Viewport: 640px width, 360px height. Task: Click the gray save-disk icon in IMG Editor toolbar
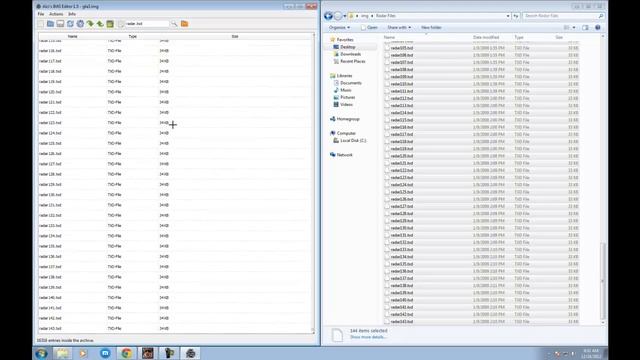pos(60,24)
